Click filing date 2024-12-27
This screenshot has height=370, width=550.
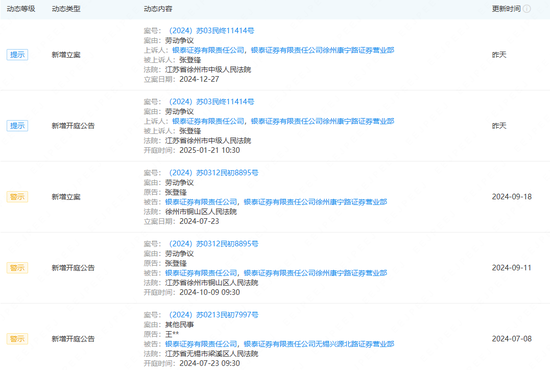[x=199, y=80]
